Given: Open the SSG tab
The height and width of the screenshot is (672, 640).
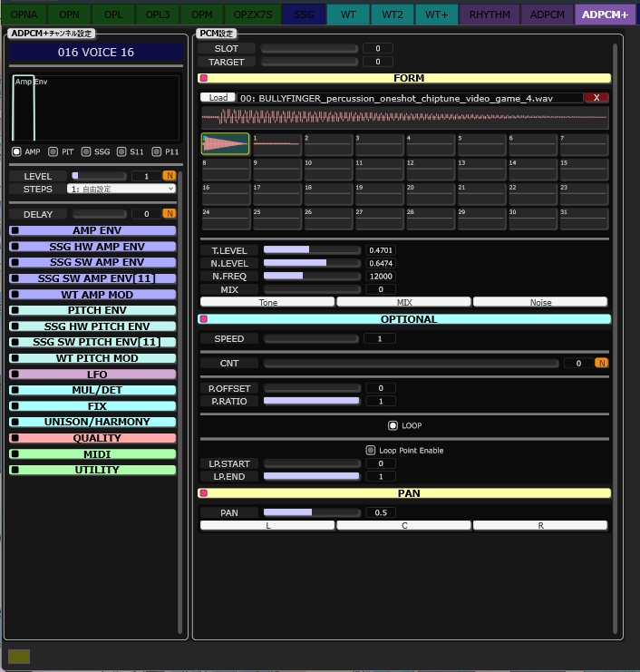Looking at the screenshot, I should (305, 15).
